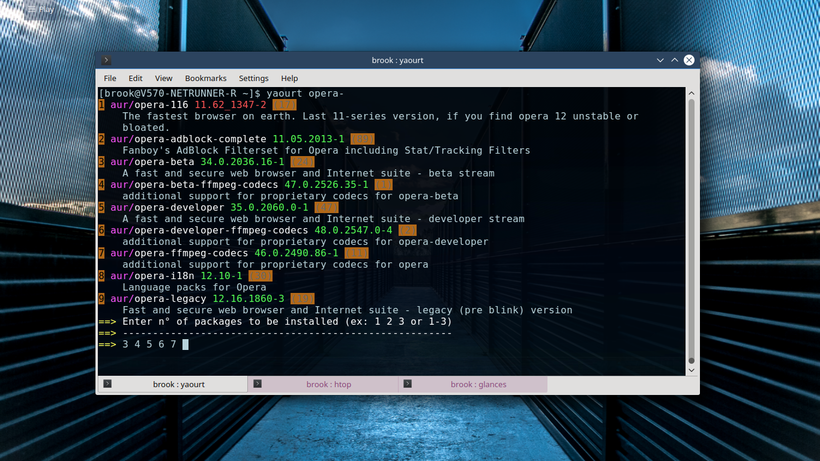Click the aur/opera-ffmpeg-codecs 46.0.2490.86-1 line

[x=234, y=253]
